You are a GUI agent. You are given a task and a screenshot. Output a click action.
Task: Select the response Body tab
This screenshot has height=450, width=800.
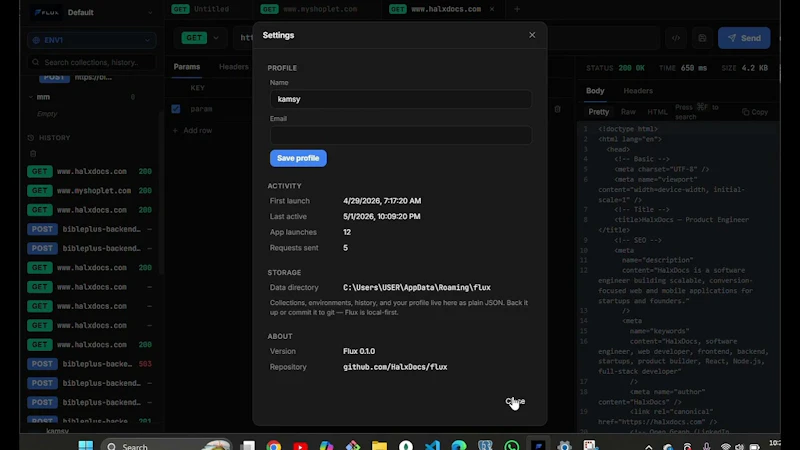(595, 91)
